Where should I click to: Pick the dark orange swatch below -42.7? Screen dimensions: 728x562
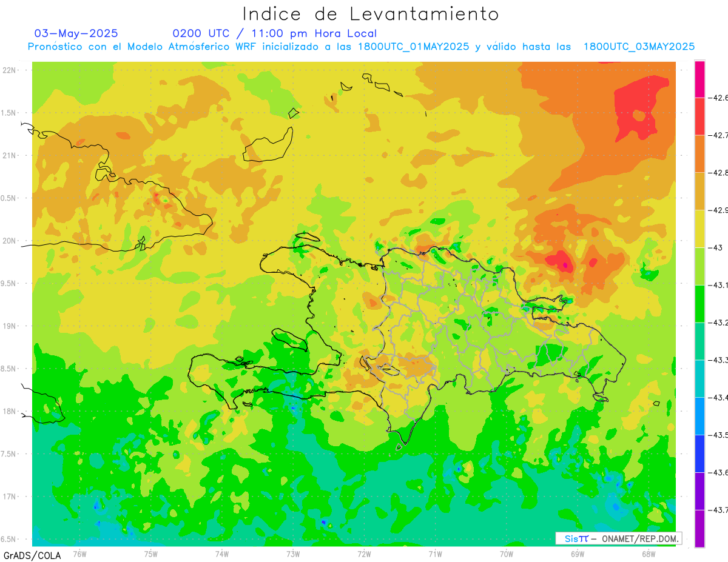(x=699, y=154)
